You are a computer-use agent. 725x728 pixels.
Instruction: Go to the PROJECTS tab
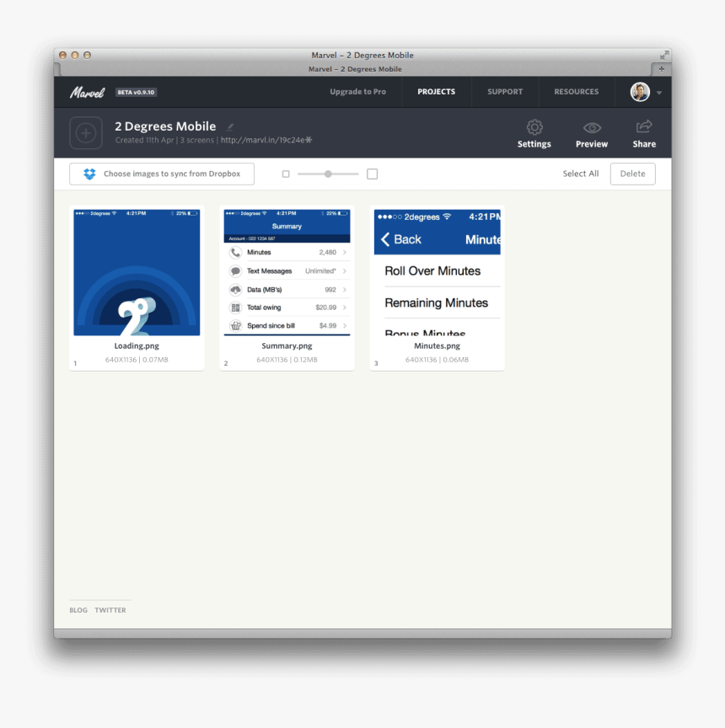[436, 92]
